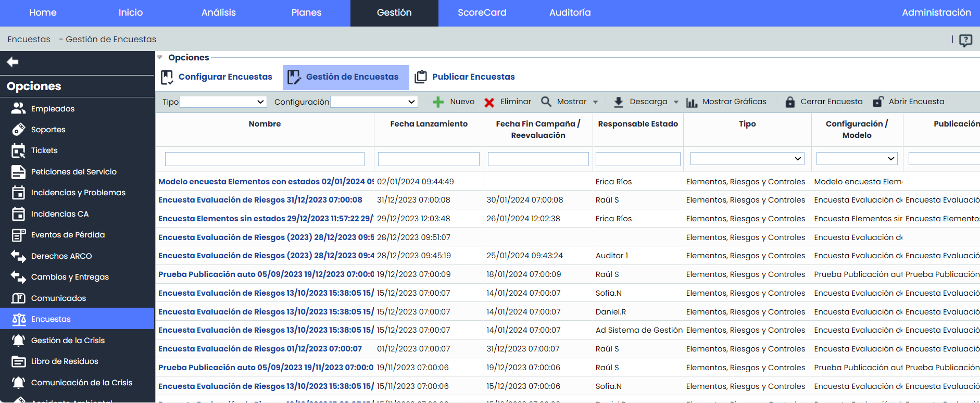Click the help question mark icon
The width and height of the screenshot is (980, 403).
(965, 40)
